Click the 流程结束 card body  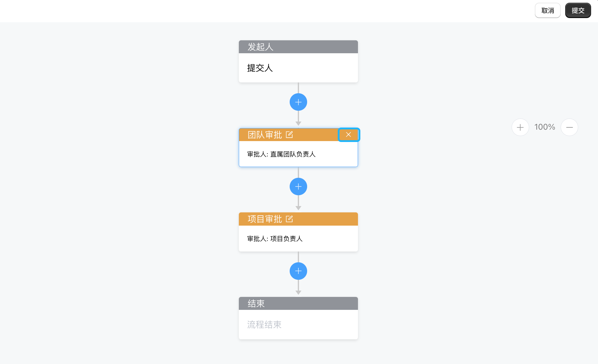298,325
